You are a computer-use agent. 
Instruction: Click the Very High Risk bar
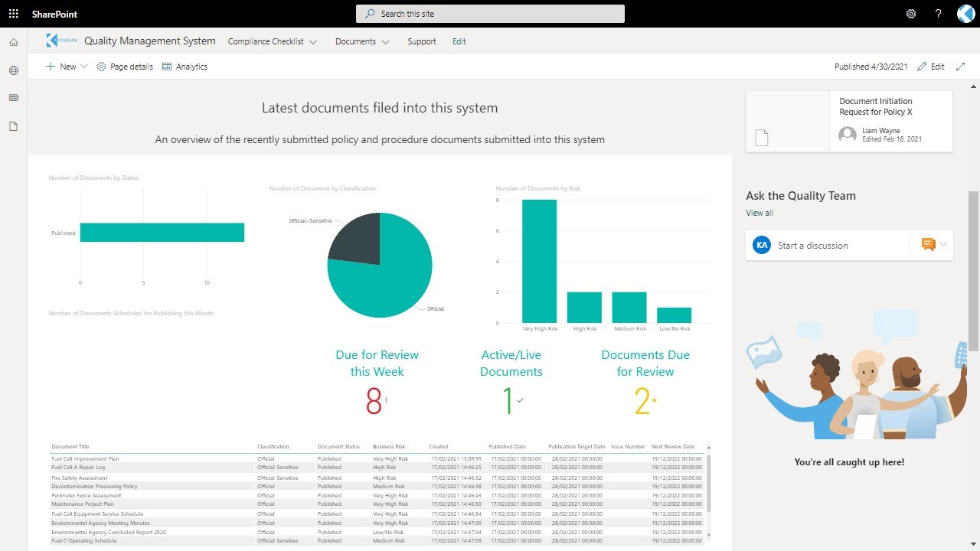tap(539, 261)
